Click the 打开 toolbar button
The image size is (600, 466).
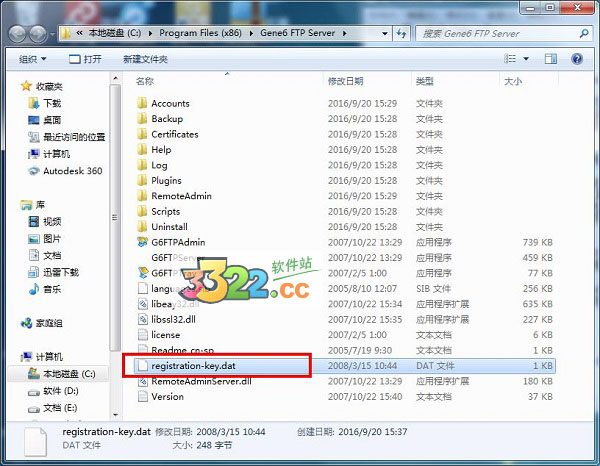click(x=85, y=59)
